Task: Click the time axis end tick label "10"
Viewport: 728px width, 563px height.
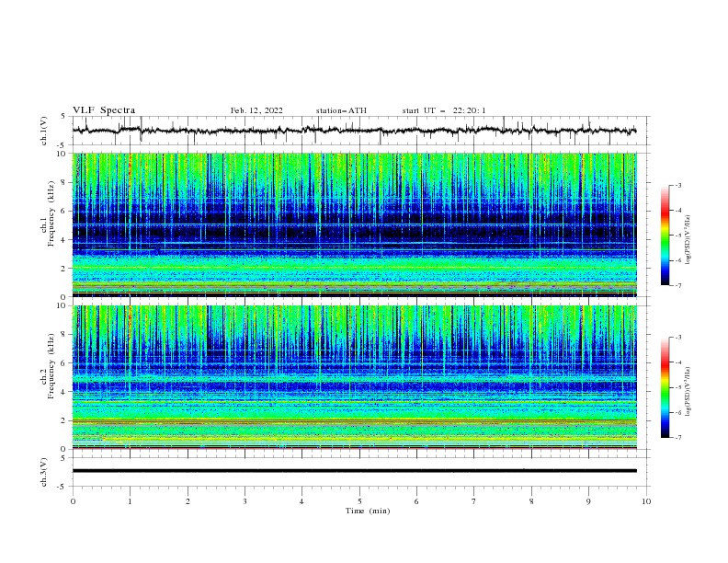Action: pyautogui.click(x=646, y=501)
